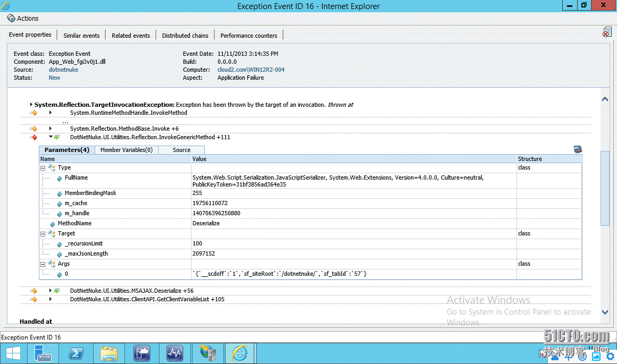Open File Explorer from taskbar
Viewport: 617px width, 364px height.
(x=109, y=353)
